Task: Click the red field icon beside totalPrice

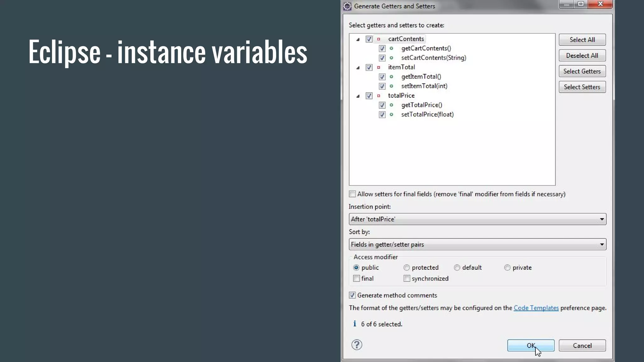Action: click(379, 96)
